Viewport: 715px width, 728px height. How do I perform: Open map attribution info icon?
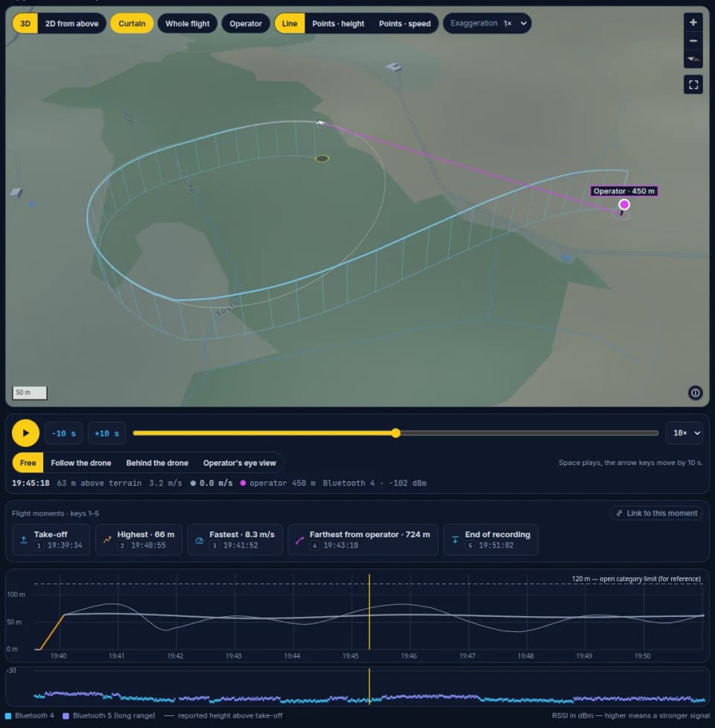tap(695, 393)
